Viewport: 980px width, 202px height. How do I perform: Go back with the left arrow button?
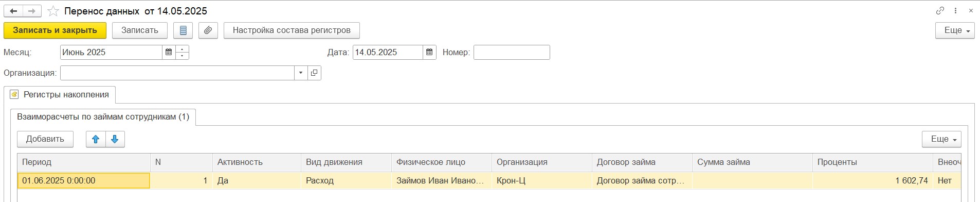coord(13,10)
